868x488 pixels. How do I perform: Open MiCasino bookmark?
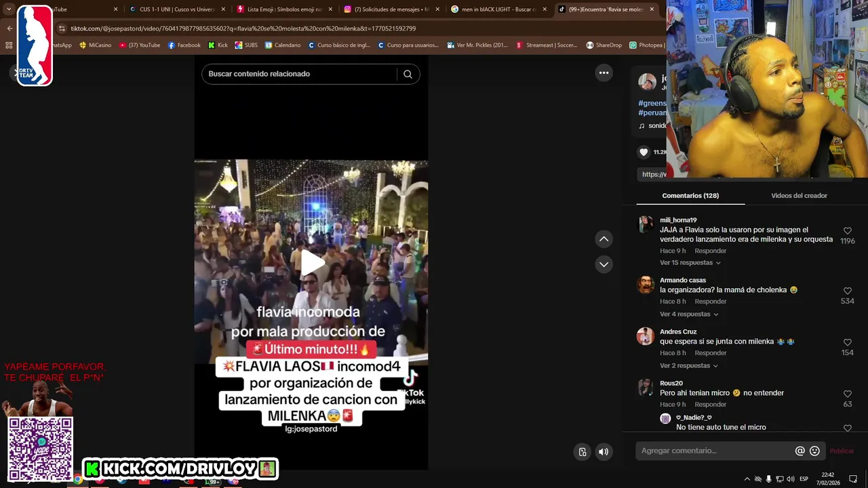95,45
